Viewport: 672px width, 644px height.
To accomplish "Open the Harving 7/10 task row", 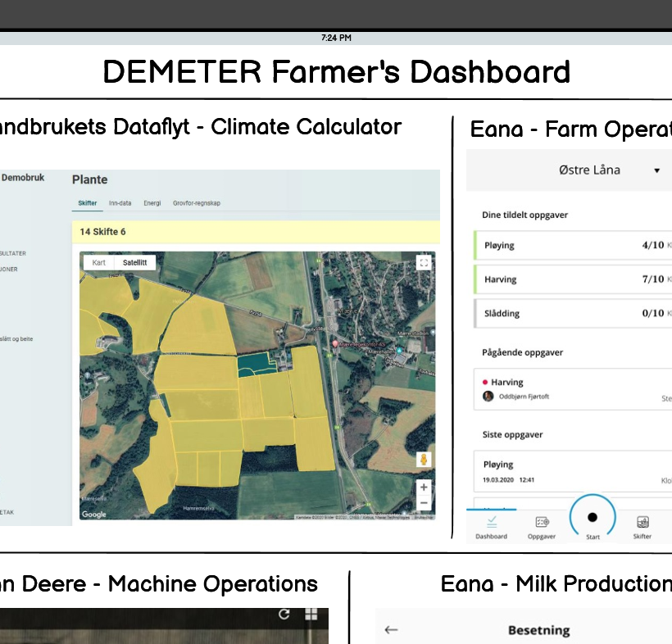I will pos(573,279).
